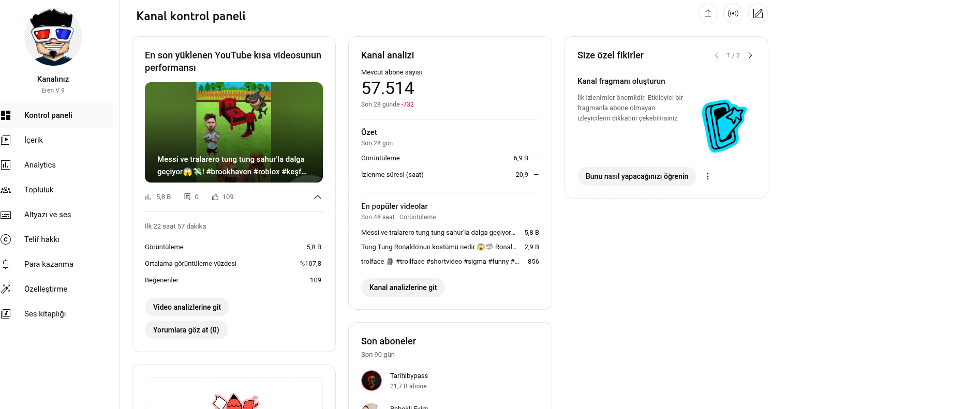Screen dimensions: 980x409
Task: Go to the next idea card
Action: pyautogui.click(x=750, y=55)
